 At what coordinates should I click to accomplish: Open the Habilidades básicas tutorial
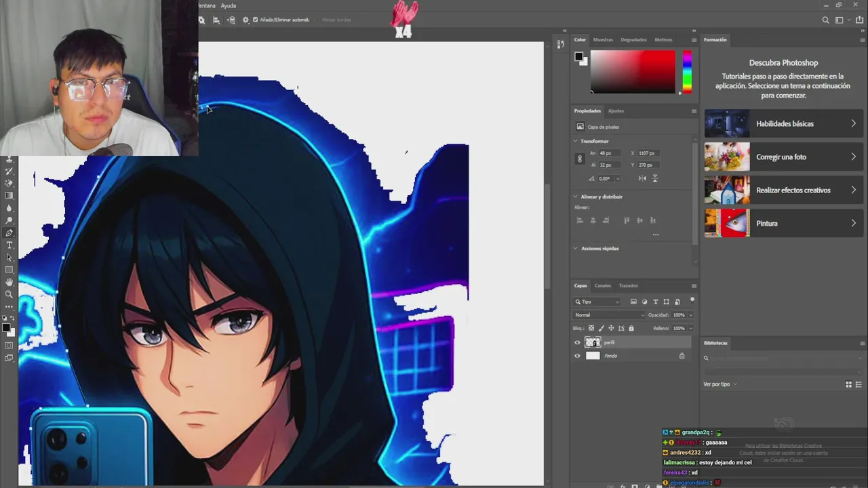click(783, 124)
